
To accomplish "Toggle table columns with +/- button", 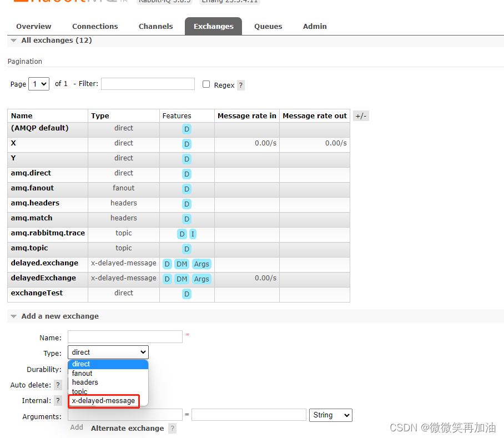I will tap(361, 116).
